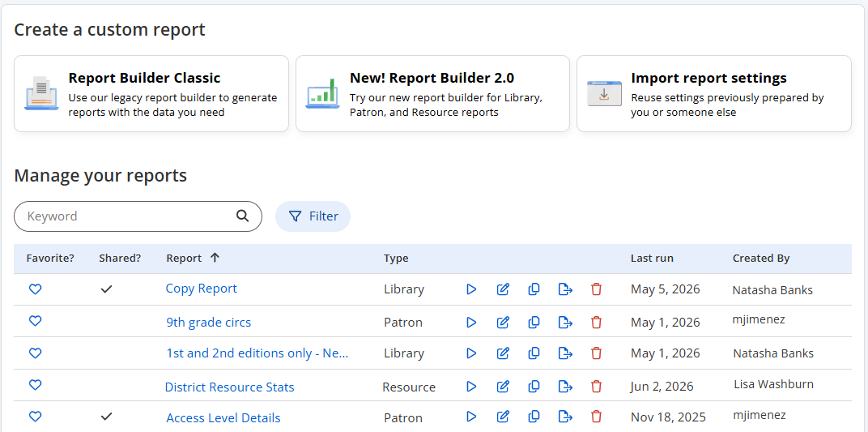Open the District Resource Stats link
The height and width of the screenshot is (432, 868).
(230, 387)
